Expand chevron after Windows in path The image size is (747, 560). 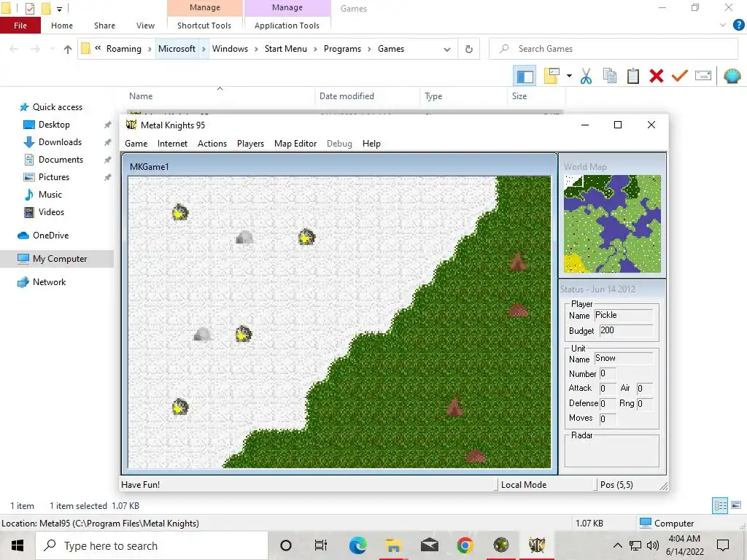(x=256, y=49)
